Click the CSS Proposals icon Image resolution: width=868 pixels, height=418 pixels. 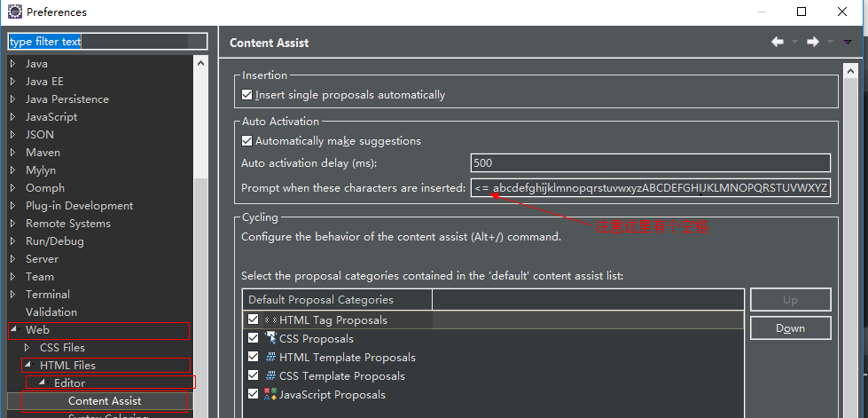(270, 339)
